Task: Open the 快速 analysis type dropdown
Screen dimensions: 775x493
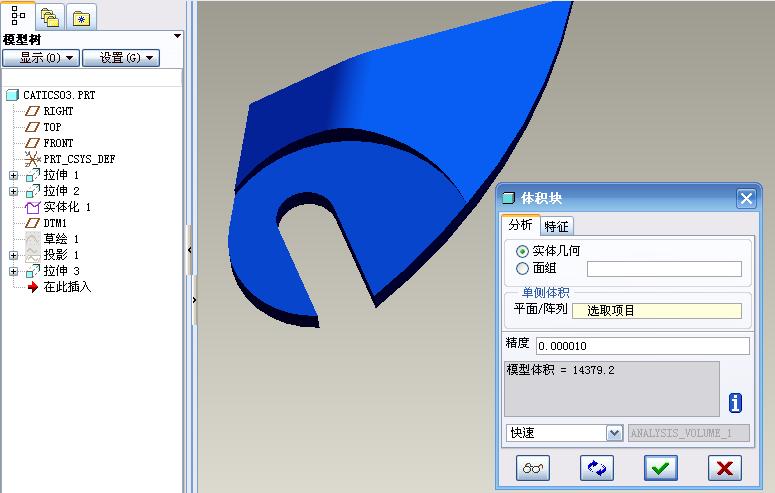Action: (x=614, y=433)
